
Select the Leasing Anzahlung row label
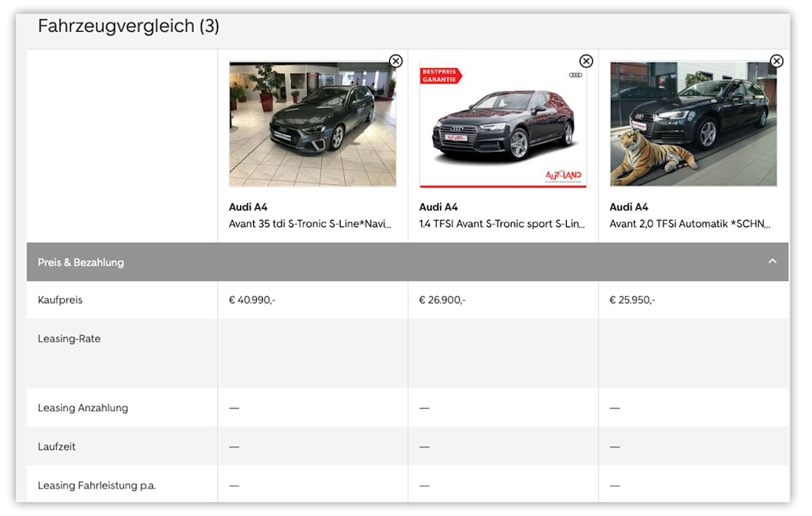[83, 407]
